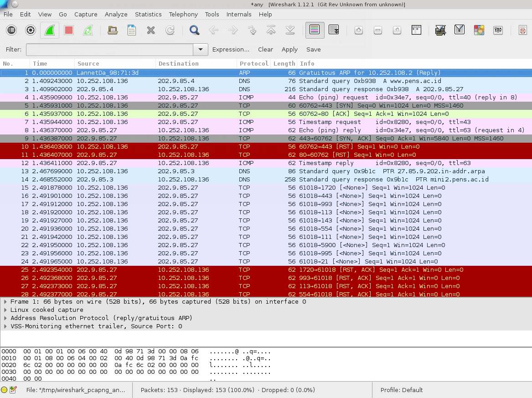Viewport: 532px width, 398px height.
Task: Click hex dump offset 0010 line
Action: click(x=136, y=358)
